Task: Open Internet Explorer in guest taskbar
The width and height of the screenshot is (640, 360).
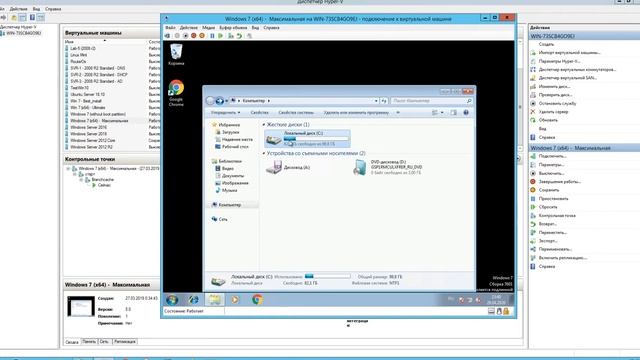Action: click(193, 300)
